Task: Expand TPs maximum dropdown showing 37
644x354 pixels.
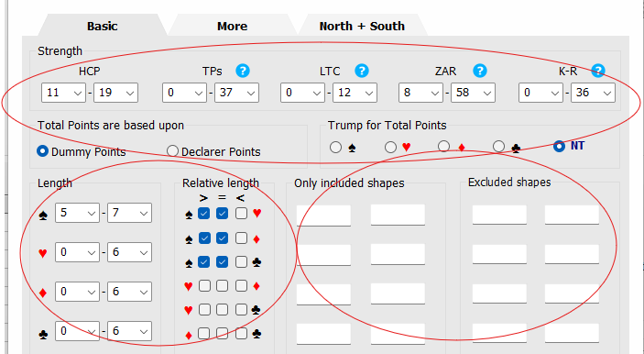Action: (x=236, y=93)
